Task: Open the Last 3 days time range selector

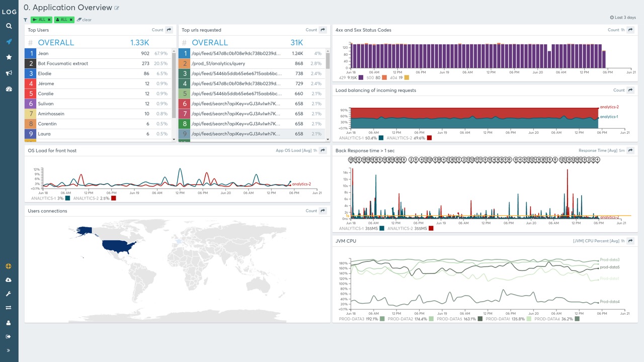Action: coord(622,18)
